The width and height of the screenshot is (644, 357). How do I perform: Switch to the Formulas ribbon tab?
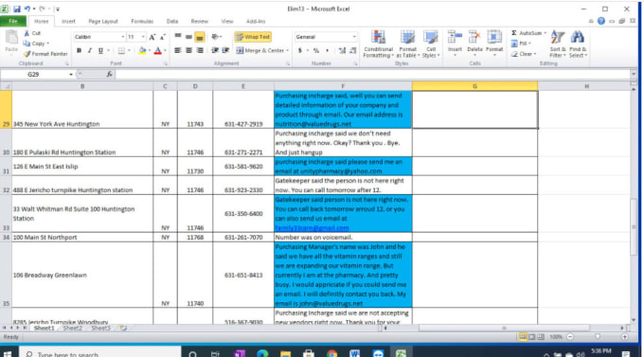[x=142, y=22]
